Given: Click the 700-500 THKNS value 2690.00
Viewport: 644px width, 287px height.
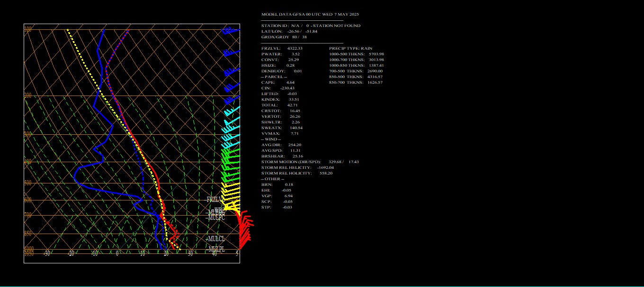Looking at the screenshot, I should coord(375,71).
